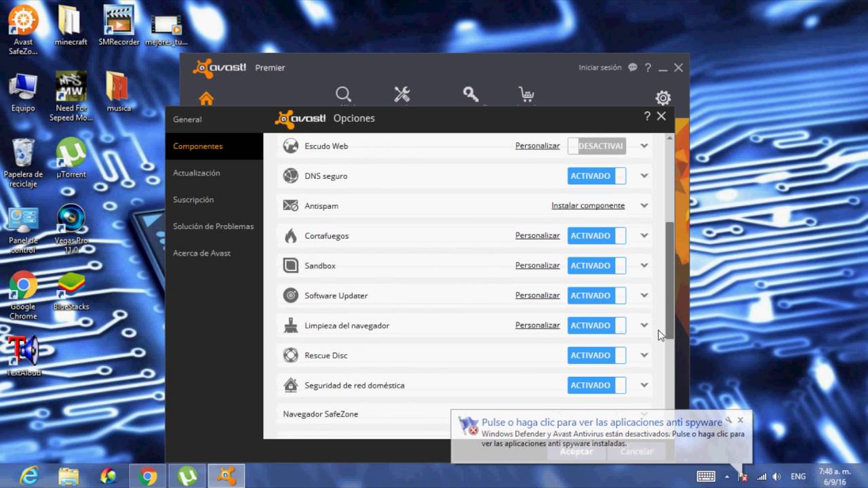
Task: Click the chat bubble icon in Avast header
Action: pyautogui.click(x=633, y=68)
